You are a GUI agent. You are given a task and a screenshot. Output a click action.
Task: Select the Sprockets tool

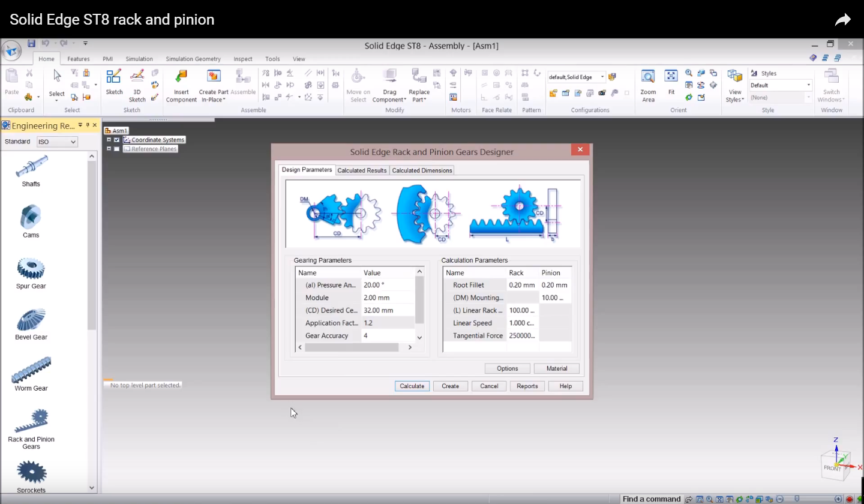pos(31,474)
